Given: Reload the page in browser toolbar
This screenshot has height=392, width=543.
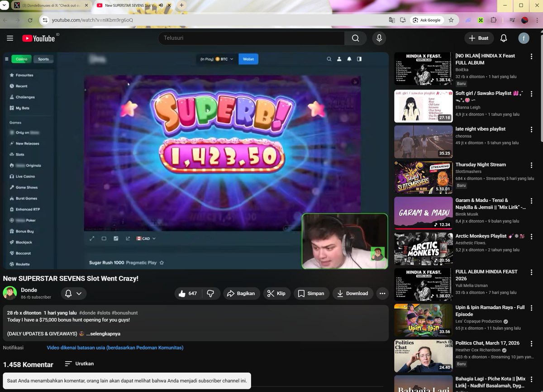Looking at the screenshot, I should tap(30, 20).
